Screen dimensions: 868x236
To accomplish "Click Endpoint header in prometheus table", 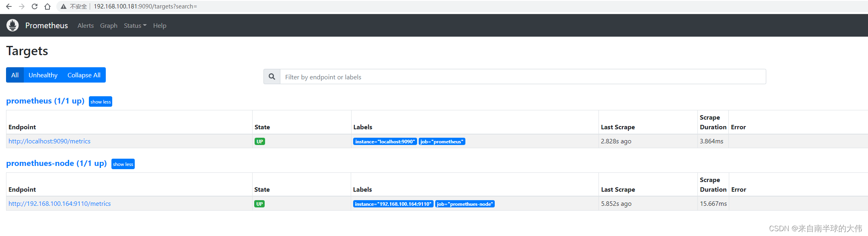I will click(x=22, y=127).
